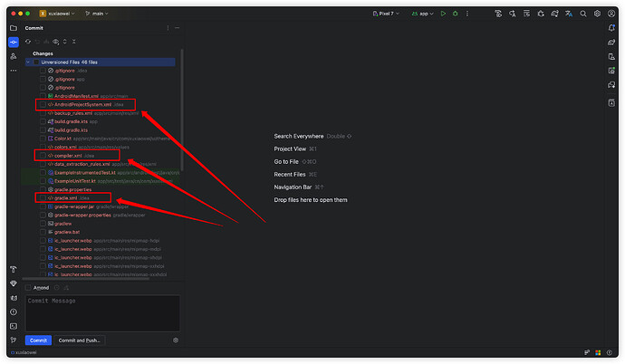This screenshot has width=625, height=364.
Task: Open the Project tool window folder icon
Action: pyautogui.click(x=13, y=28)
